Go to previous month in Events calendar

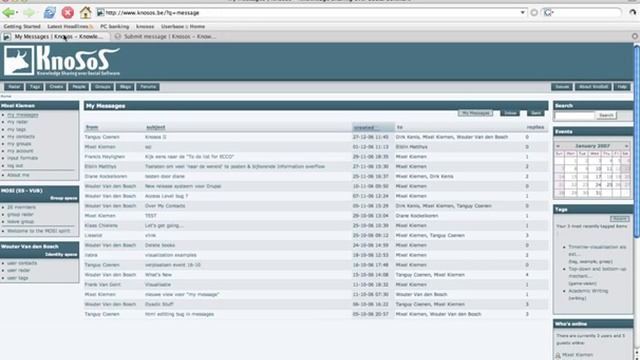[558, 146]
